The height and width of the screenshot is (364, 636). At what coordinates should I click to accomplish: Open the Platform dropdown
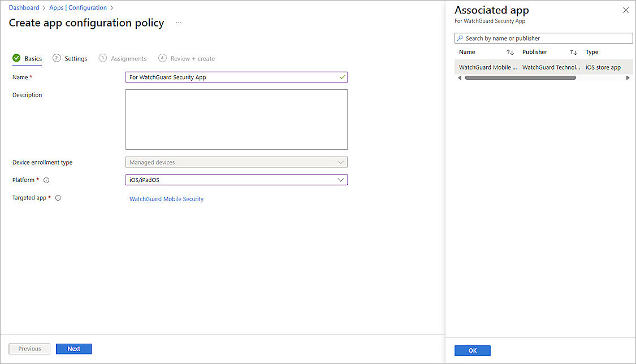[236, 180]
